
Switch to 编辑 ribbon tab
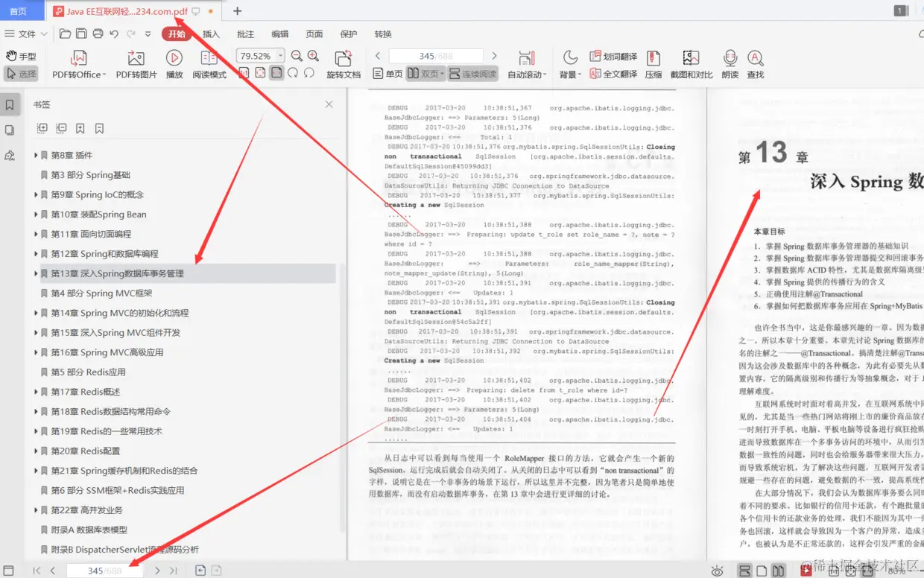279,34
